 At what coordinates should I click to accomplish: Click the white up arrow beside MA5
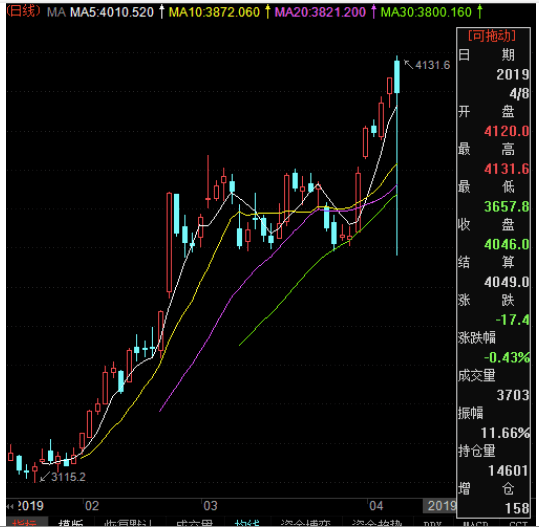click(x=162, y=12)
